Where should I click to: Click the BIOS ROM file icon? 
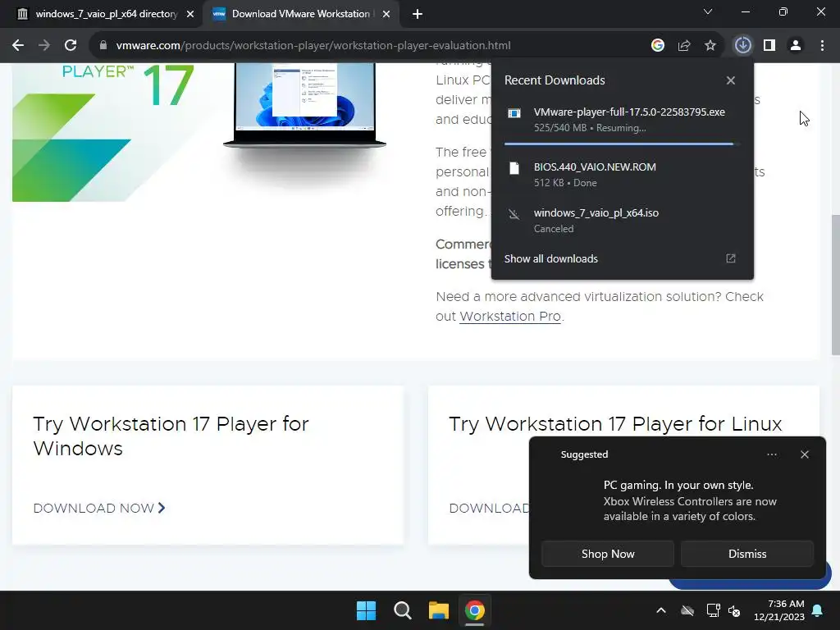(514, 168)
